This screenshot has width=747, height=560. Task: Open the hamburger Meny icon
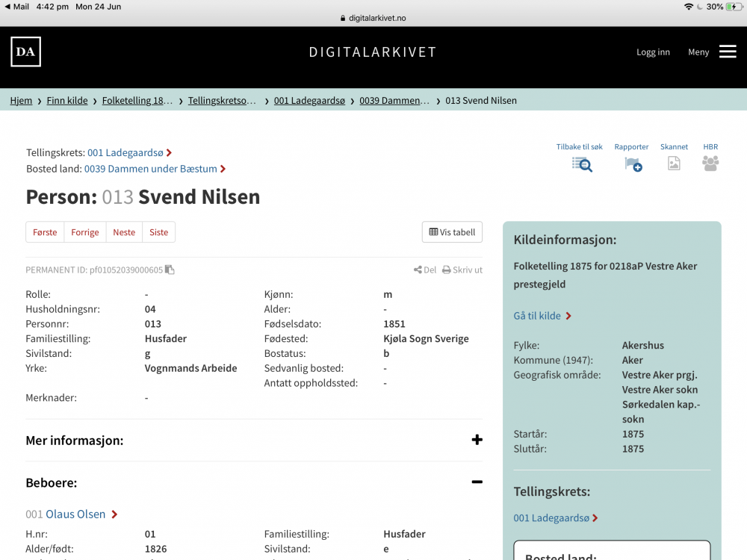727,52
